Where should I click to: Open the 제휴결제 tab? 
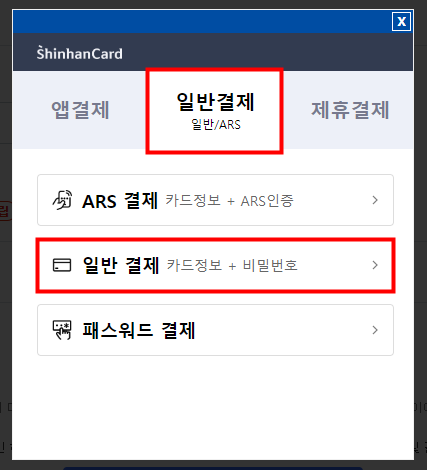(350, 110)
